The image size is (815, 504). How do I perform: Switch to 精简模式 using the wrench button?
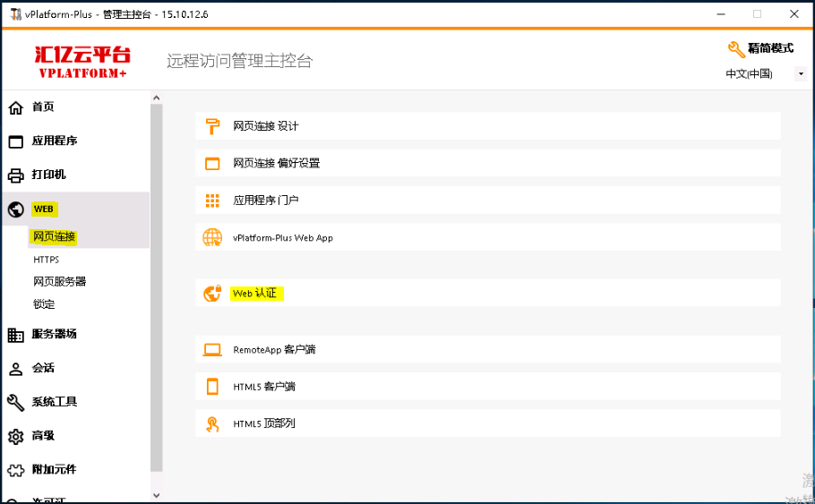(761, 49)
